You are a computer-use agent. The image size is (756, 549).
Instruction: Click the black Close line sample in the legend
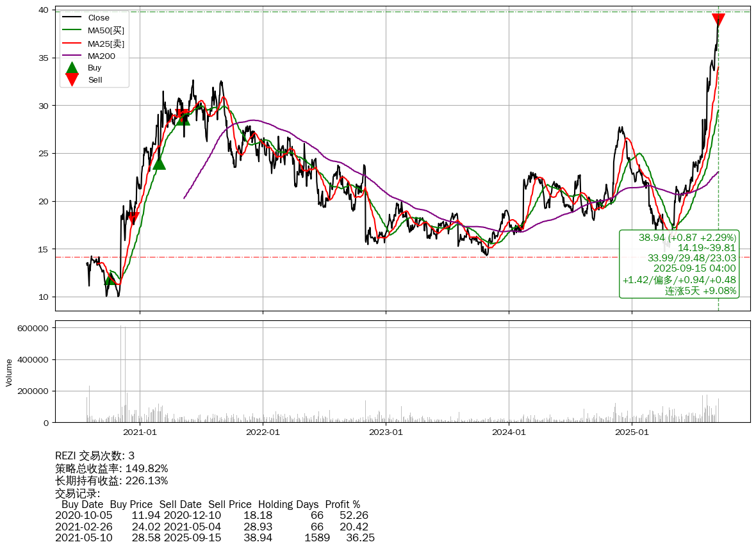click(x=72, y=18)
